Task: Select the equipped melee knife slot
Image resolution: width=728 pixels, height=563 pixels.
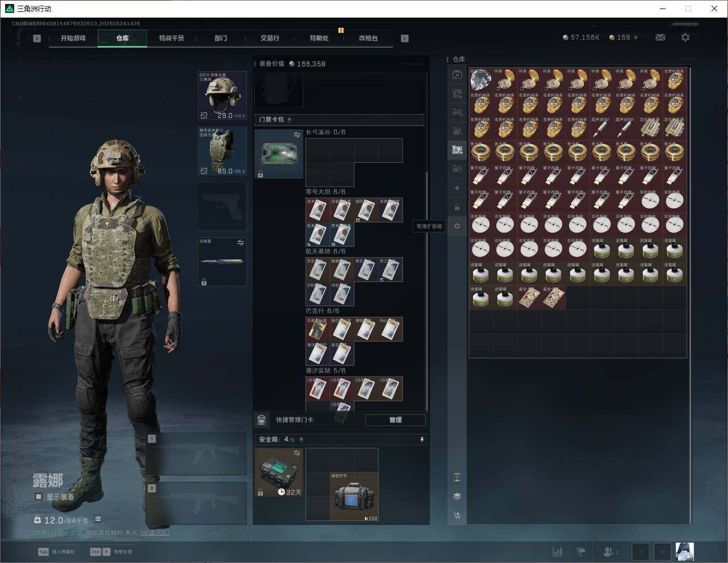Action: 223,262
